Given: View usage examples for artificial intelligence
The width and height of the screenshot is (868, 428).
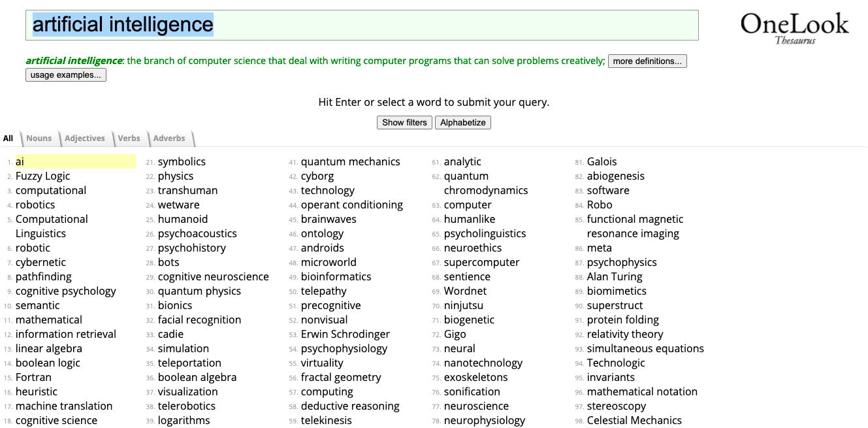Looking at the screenshot, I should (x=65, y=74).
